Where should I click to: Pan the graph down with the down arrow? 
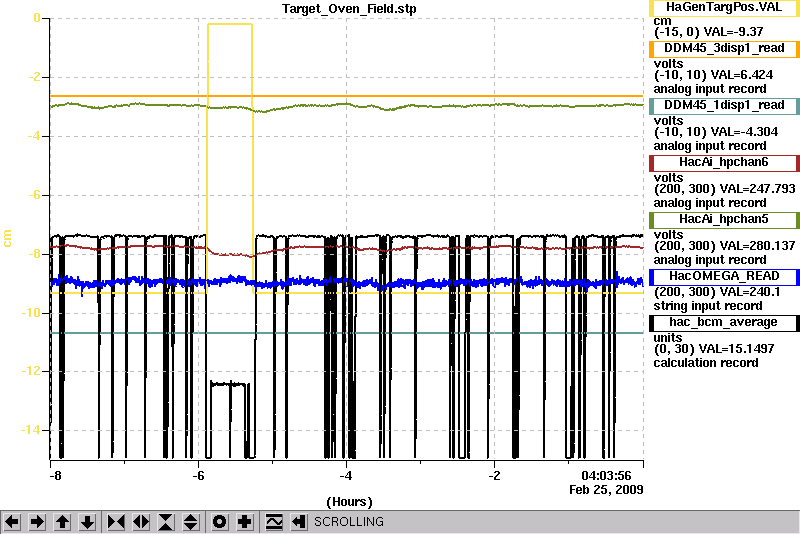click(88, 522)
